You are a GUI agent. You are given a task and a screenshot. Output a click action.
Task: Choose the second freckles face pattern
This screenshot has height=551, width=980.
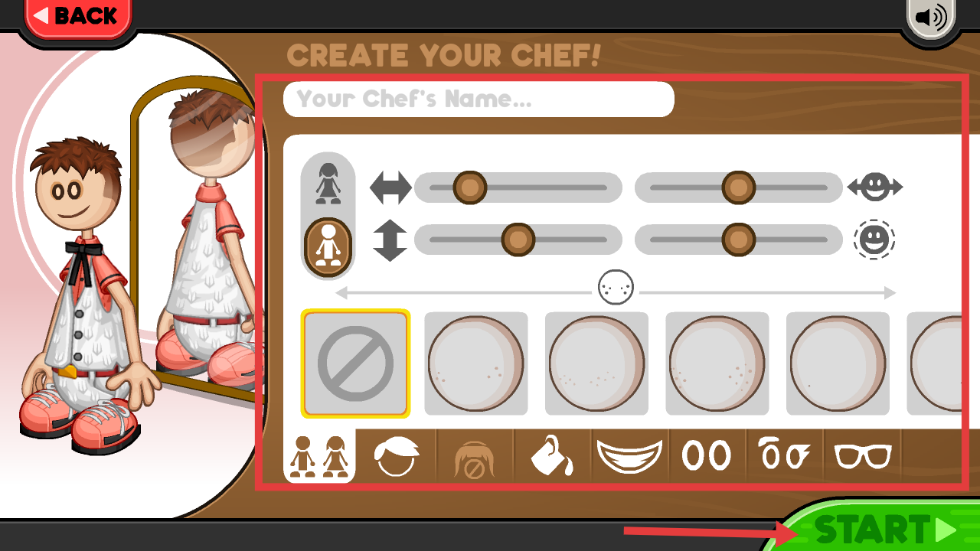click(x=596, y=364)
